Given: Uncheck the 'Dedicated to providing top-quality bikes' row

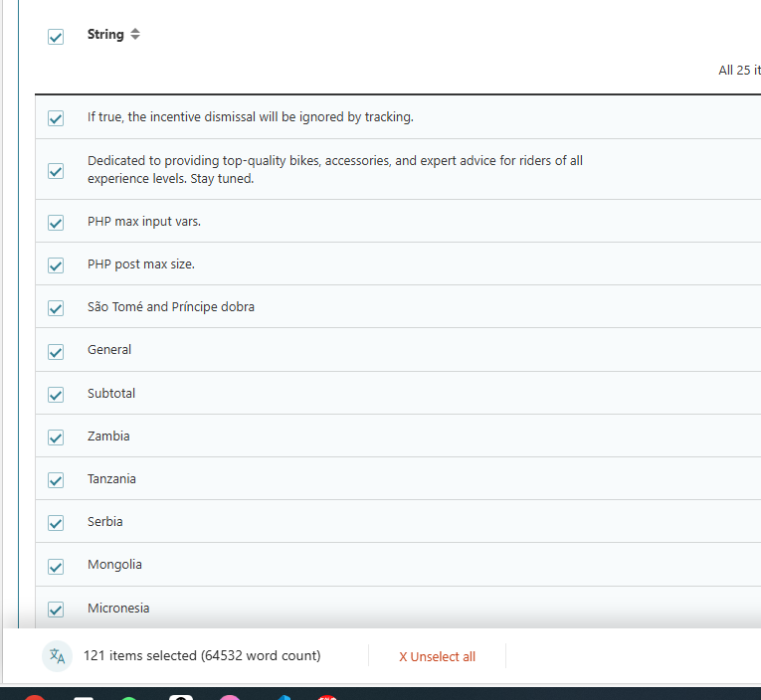Looking at the screenshot, I should point(56,171).
